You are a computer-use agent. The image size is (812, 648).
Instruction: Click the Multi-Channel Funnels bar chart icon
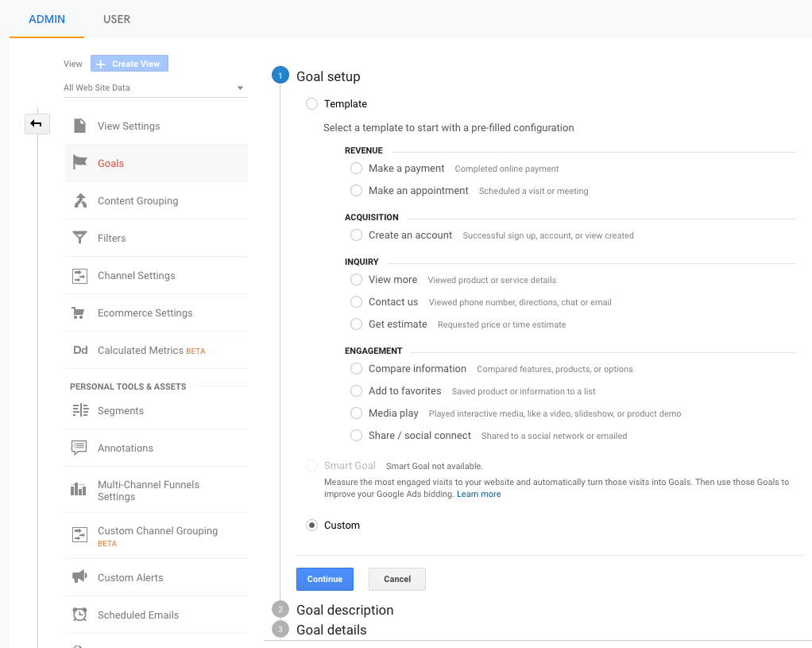pyautogui.click(x=79, y=489)
